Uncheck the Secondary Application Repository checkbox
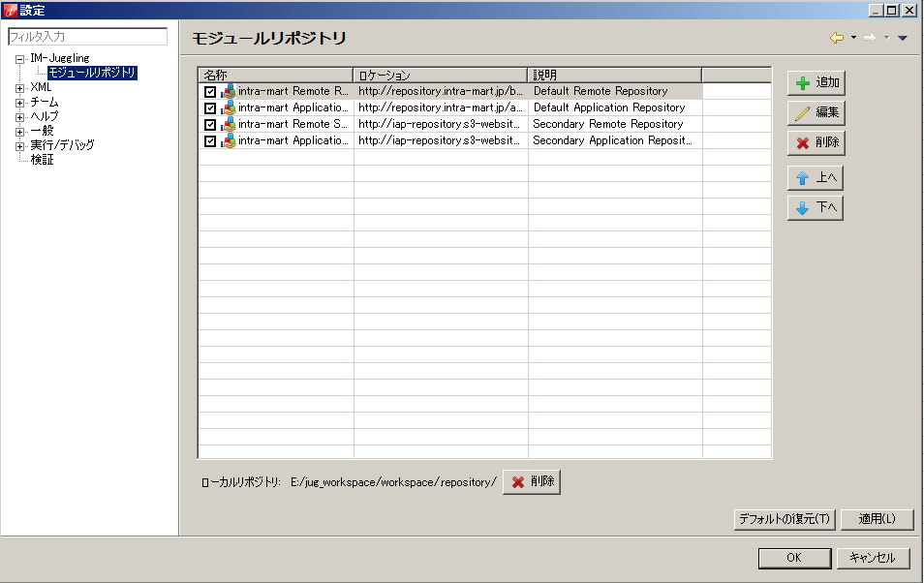The image size is (924, 583). pos(210,141)
